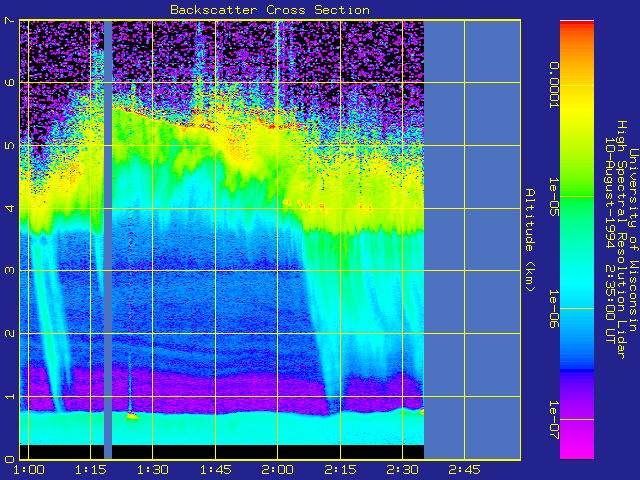Click the small yellow-red spot near 1:25 at 0.7 km
The height and width of the screenshot is (480, 640).
tap(132, 416)
